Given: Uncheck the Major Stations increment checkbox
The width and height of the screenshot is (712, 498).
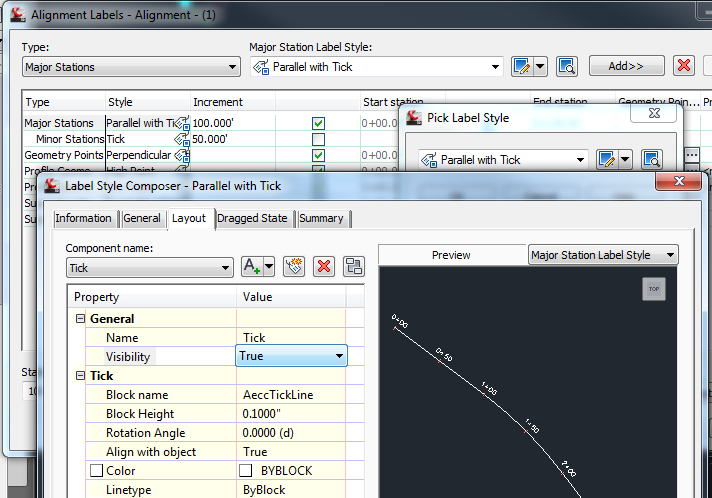Looking at the screenshot, I should pos(318,123).
